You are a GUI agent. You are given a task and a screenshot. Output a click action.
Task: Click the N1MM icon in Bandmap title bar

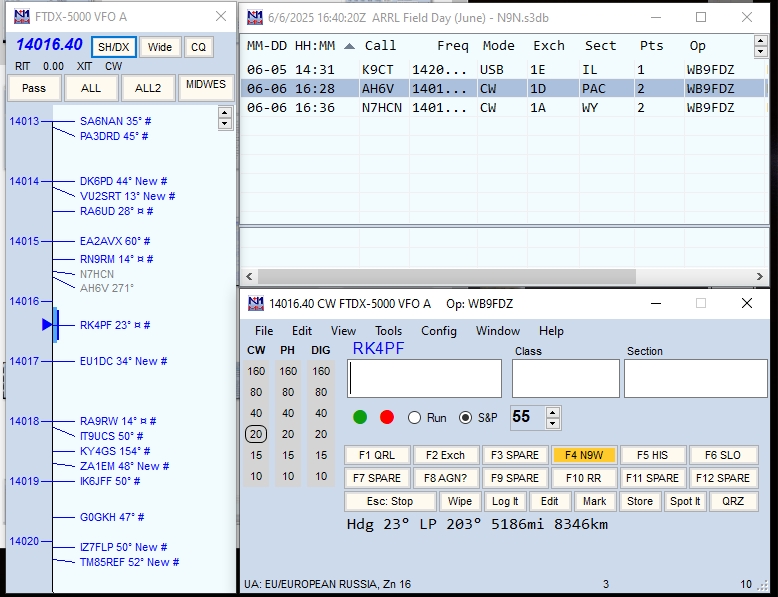coord(21,17)
